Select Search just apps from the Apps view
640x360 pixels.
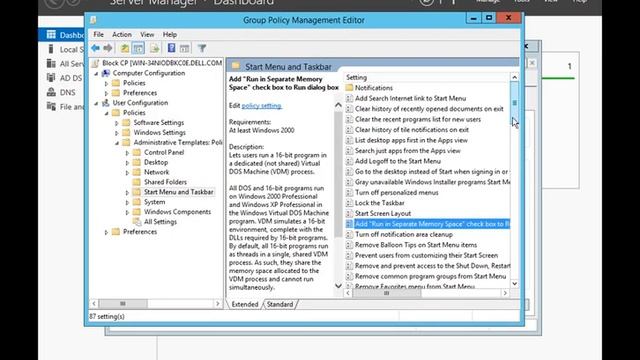click(407, 151)
